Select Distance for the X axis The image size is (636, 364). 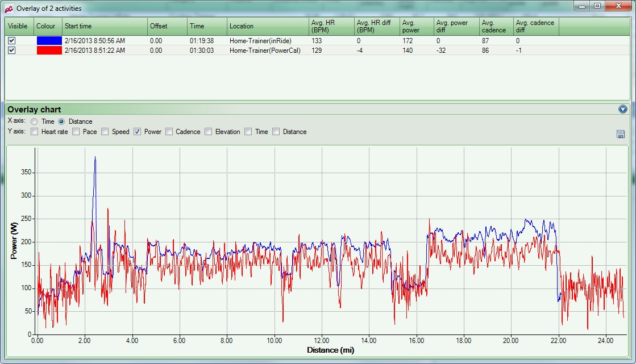pos(61,122)
